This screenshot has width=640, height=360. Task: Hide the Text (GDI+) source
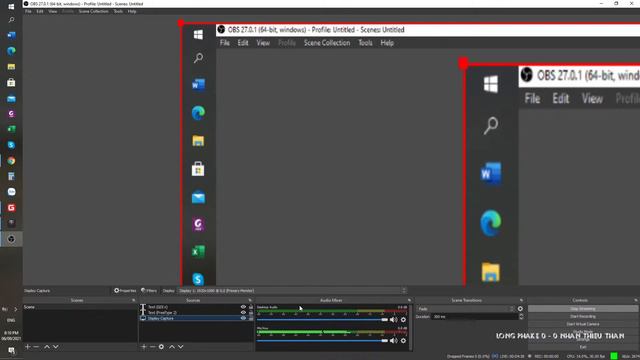[x=243, y=307]
